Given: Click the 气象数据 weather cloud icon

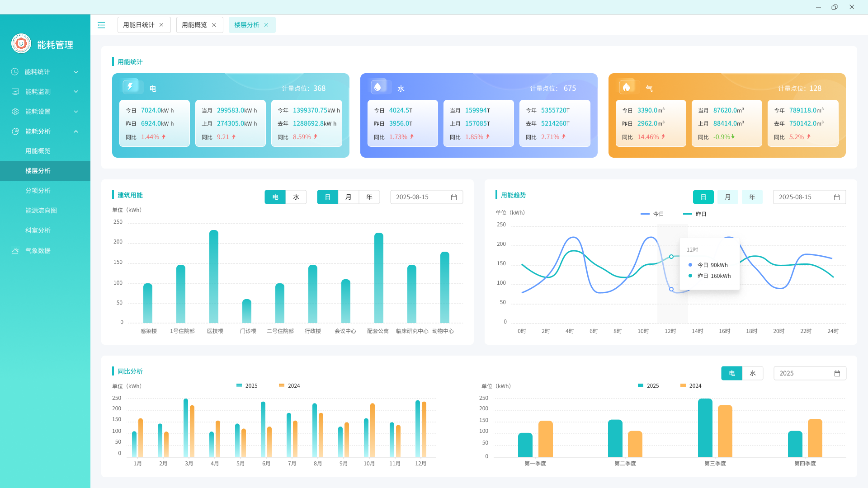Looking at the screenshot, I should coord(15,251).
